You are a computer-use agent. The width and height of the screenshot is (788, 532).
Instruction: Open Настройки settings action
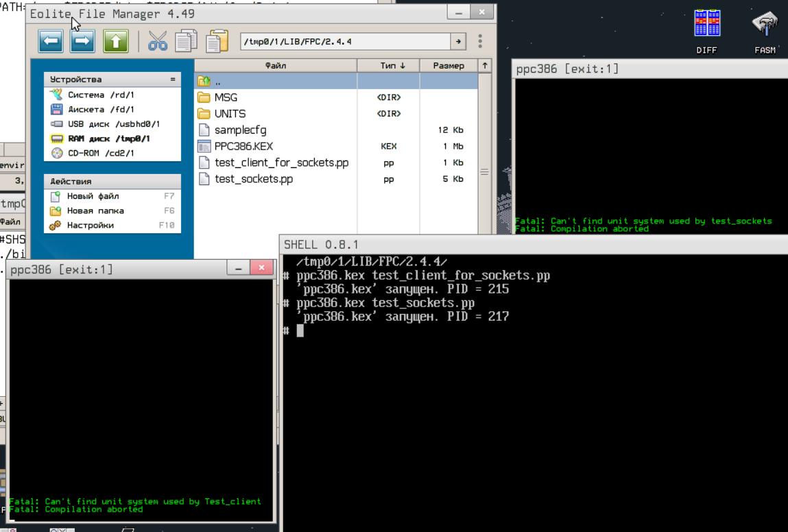coord(91,225)
